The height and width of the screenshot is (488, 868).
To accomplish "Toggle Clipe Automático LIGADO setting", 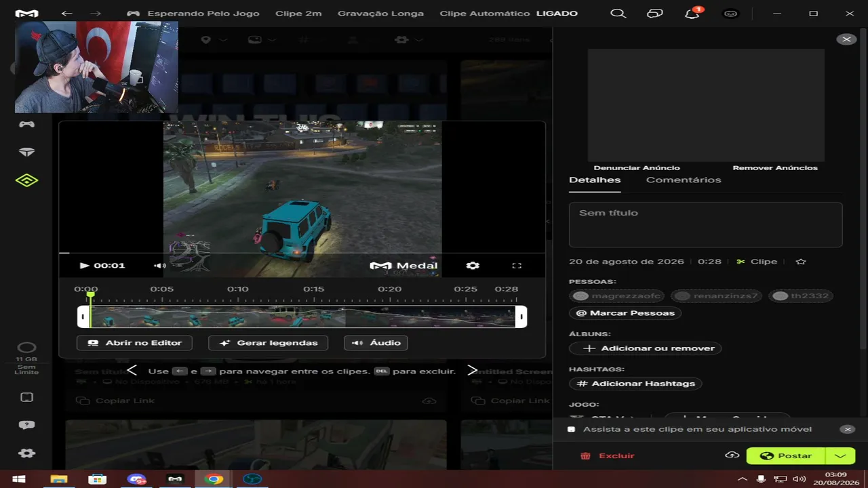I will (509, 14).
